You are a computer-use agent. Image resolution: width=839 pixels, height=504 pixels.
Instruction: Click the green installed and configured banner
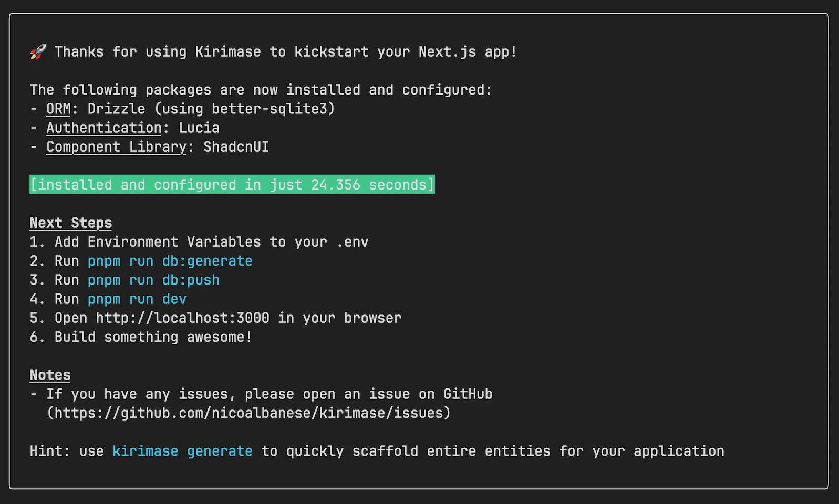[x=232, y=184]
